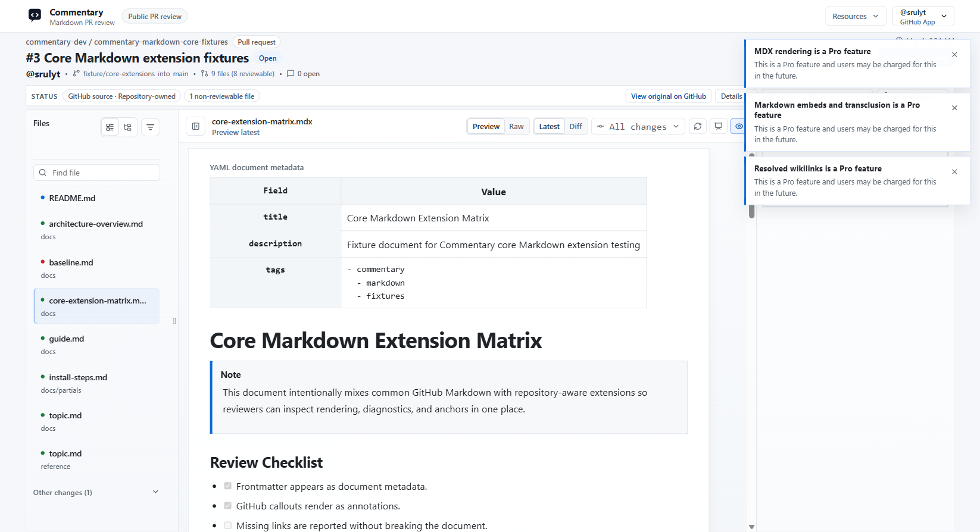This screenshot has width=980, height=532.
Task: Dismiss the MDX rendering notification
Action: [954, 55]
